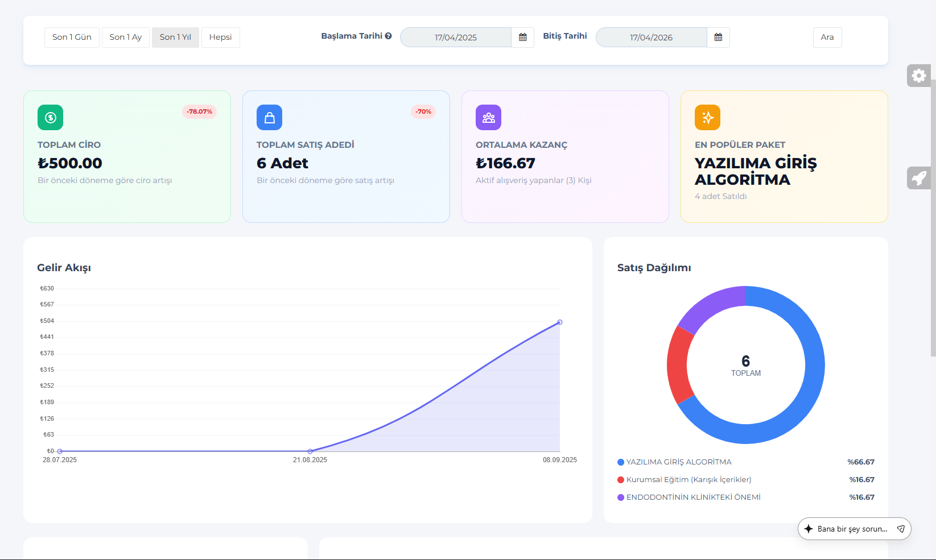The height and width of the screenshot is (560, 936).
Task: Click the purple users icon on Ortalama Kazanç
Action: [x=488, y=118]
